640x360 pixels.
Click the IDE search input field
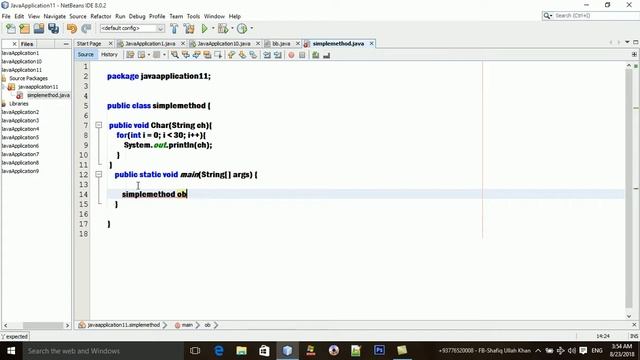click(596, 16)
